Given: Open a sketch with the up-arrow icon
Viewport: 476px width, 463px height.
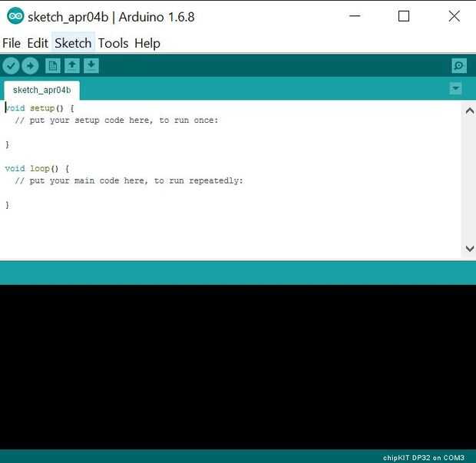Looking at the screenshot, I should (x=72, y=65).
